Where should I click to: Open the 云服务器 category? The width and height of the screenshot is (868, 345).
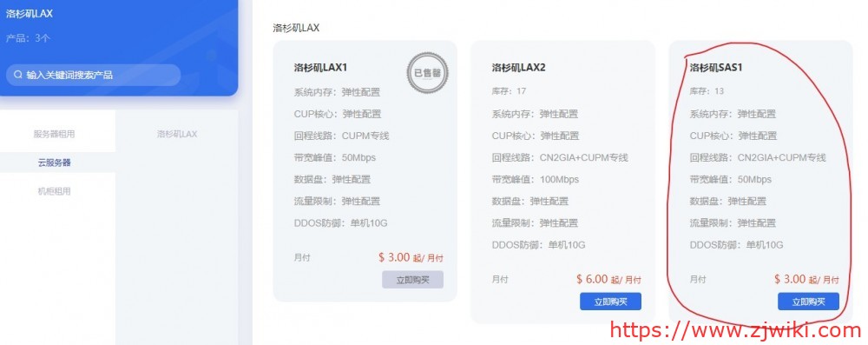(54, 163)
